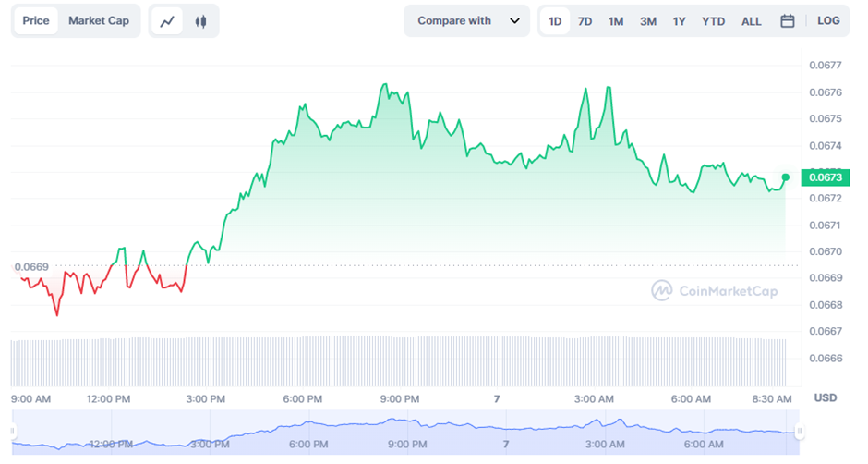Image resolution: width=868 pixels, height=464 pixels.
Task: Switch to candlestick chart icon
Action: [x=200, y=21]
